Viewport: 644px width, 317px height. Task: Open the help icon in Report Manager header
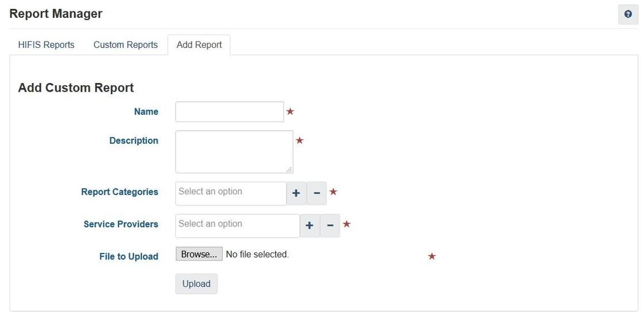click(x=628, y=14)
